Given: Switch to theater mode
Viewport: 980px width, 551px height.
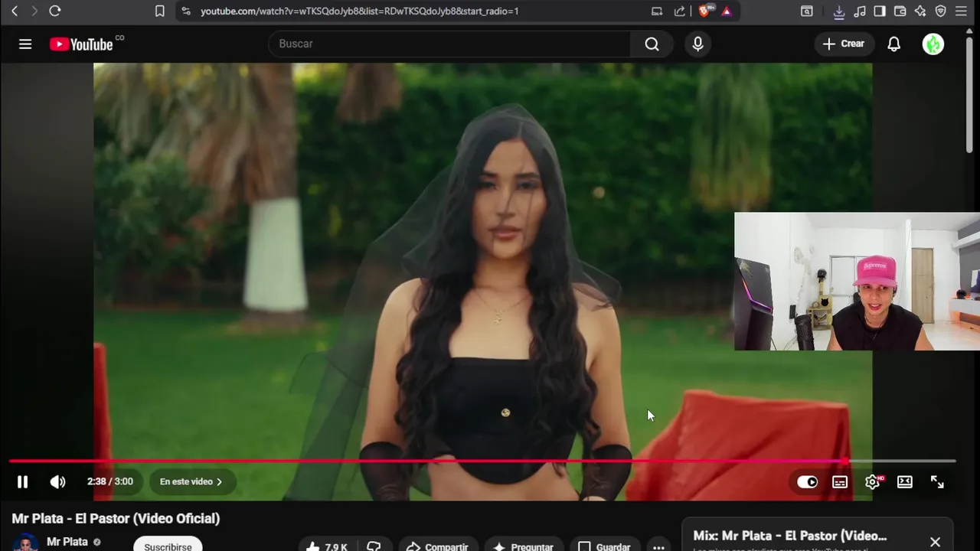Looking at the screenshot, I should 905,482.
